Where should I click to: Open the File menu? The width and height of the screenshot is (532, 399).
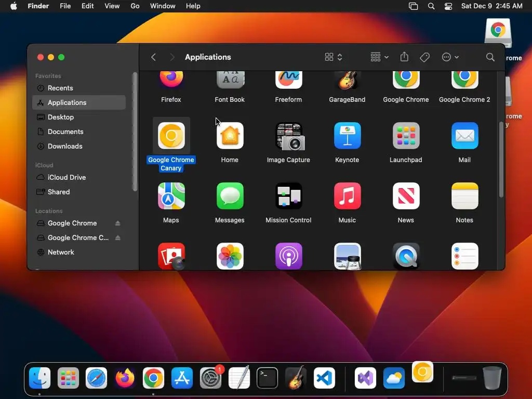pyautogui.click(x=65, y=6)
